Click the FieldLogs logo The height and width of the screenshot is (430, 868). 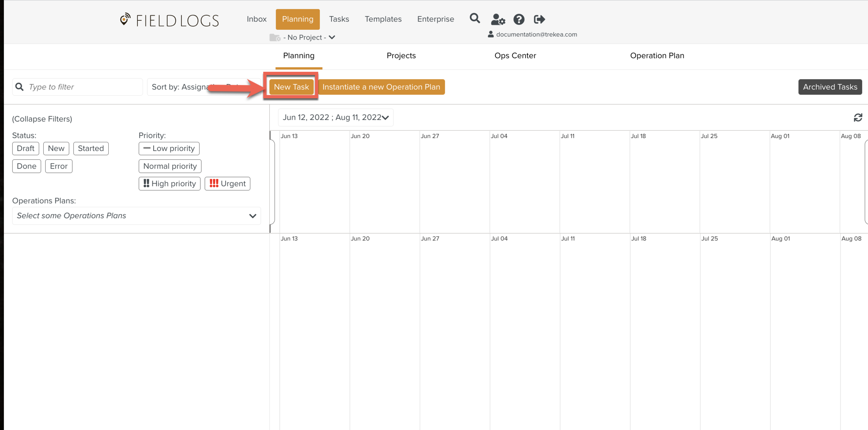pos(169,20)
